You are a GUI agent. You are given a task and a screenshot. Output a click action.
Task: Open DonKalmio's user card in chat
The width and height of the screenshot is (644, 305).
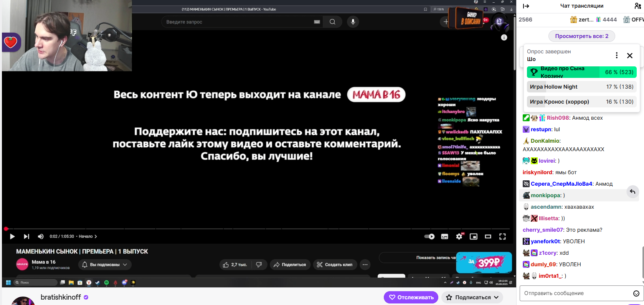pyautogui.click(x=545, y=141)
